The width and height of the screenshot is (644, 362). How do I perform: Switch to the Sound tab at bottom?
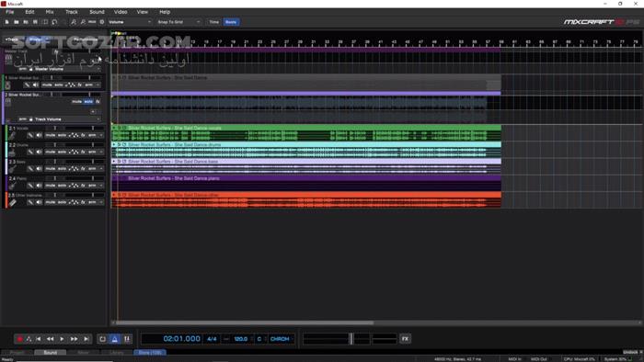pyautogui.click(x=50, y=352)
